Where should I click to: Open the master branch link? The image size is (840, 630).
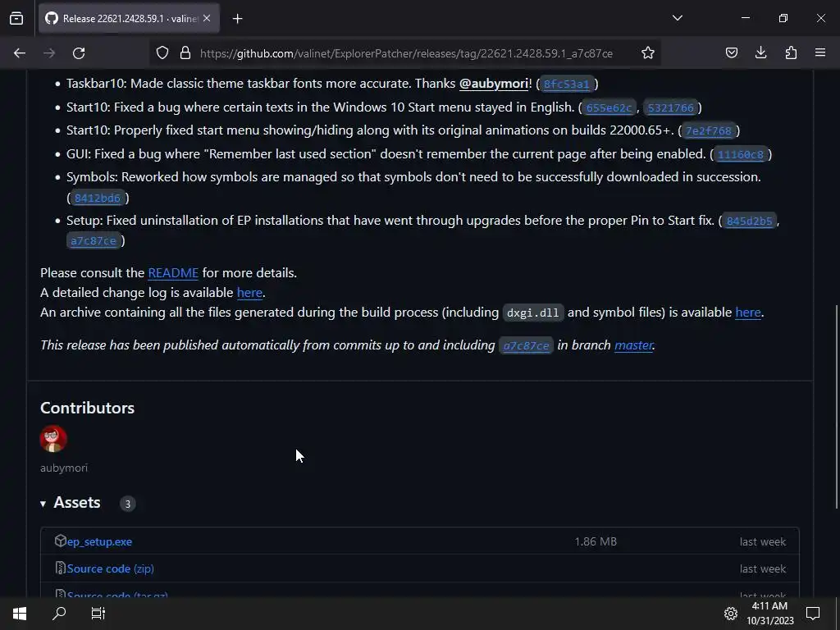(633, 345)
